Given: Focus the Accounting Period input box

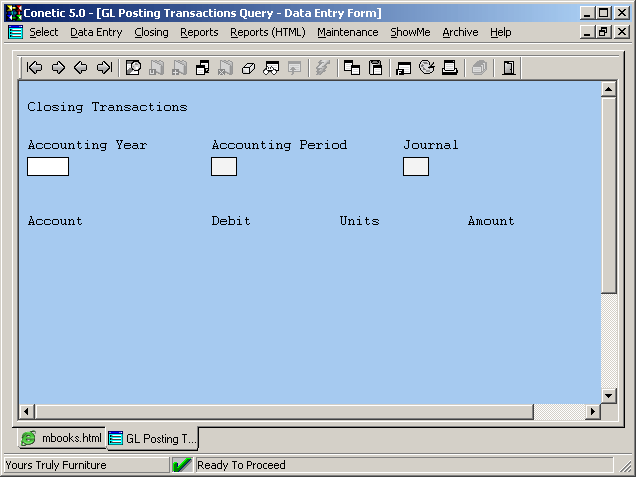Looking at the screenshot, I should [x=224, y=167].
